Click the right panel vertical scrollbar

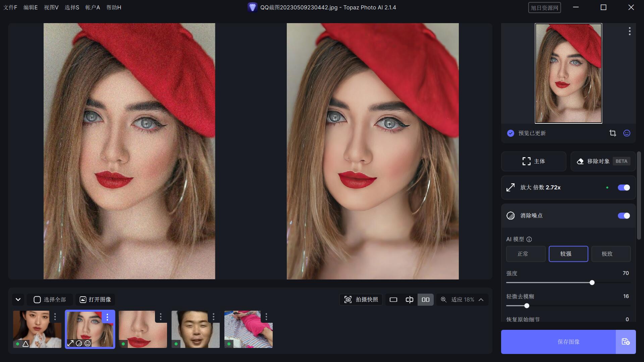point(639,195)
